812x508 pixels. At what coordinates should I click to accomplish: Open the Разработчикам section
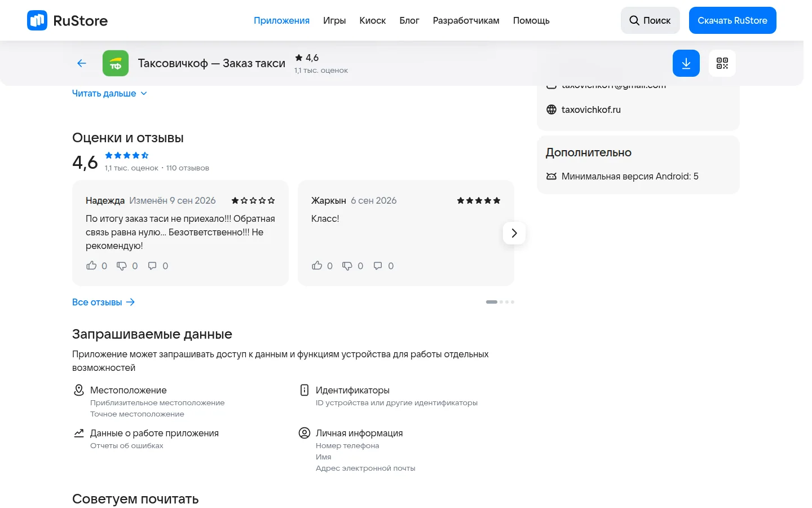[x=466, y=20]
